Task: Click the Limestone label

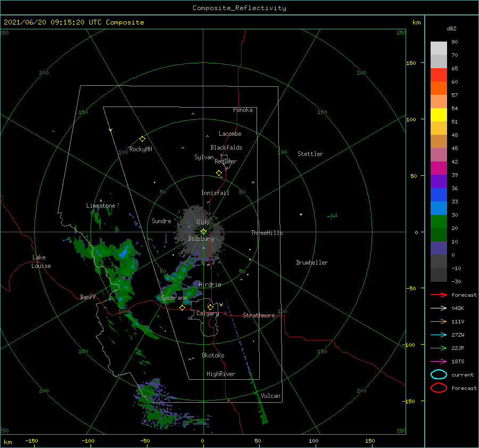Action: [101, 206]
